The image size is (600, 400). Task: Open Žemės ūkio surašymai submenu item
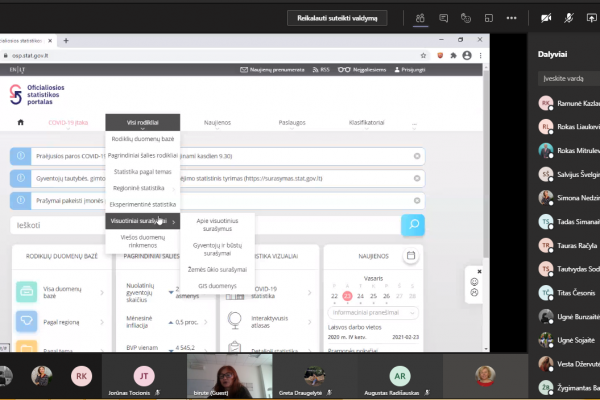click(217, 269)
